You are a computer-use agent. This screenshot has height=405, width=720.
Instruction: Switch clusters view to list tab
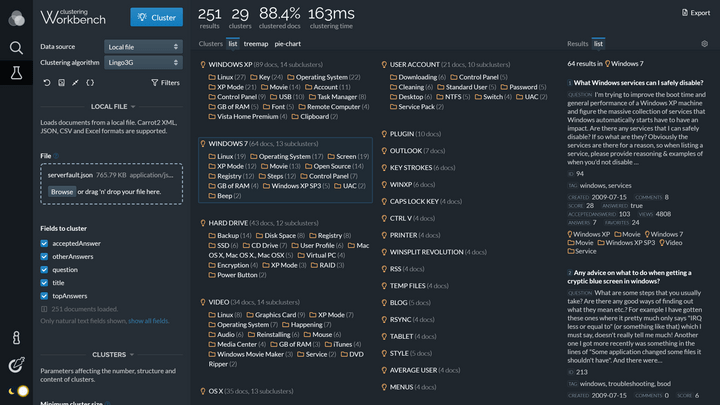pyautogui.click(x=233, y=44)
